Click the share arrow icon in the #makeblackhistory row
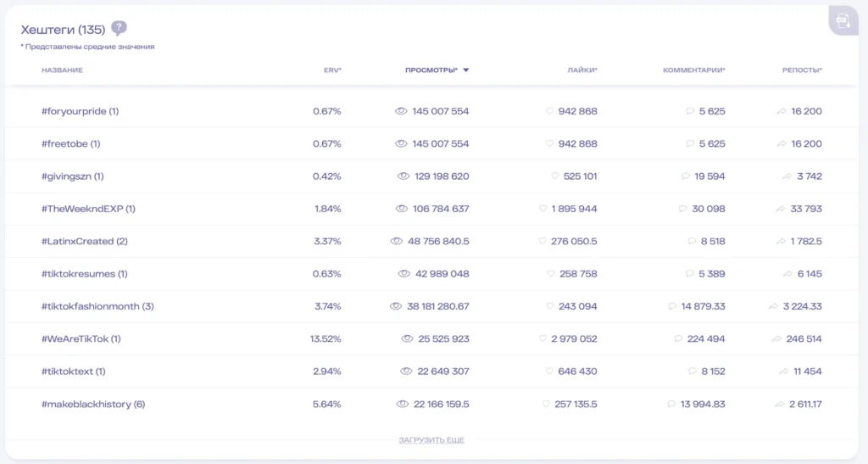The height and width of the screenshot is (464, 868). click(x=780, y=405)
